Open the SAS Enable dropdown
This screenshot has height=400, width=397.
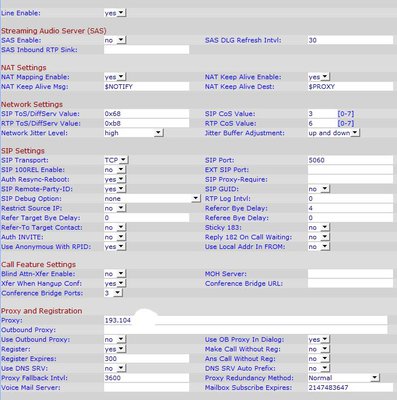coord(115,40)
